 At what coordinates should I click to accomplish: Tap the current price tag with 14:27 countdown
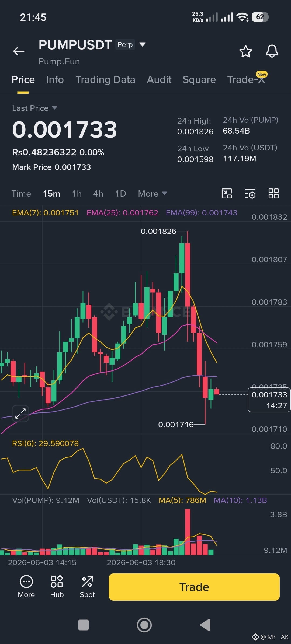[x=269, y=400]
